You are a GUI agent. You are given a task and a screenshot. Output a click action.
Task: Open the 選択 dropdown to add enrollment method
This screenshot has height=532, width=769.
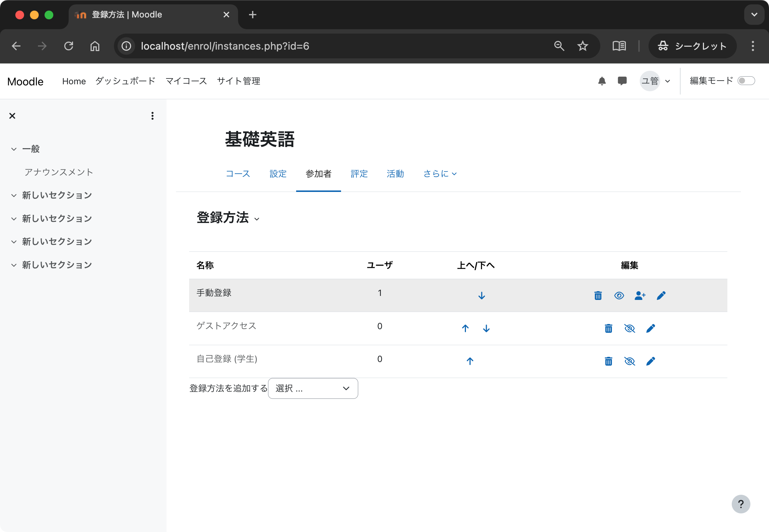click(313, 388)
